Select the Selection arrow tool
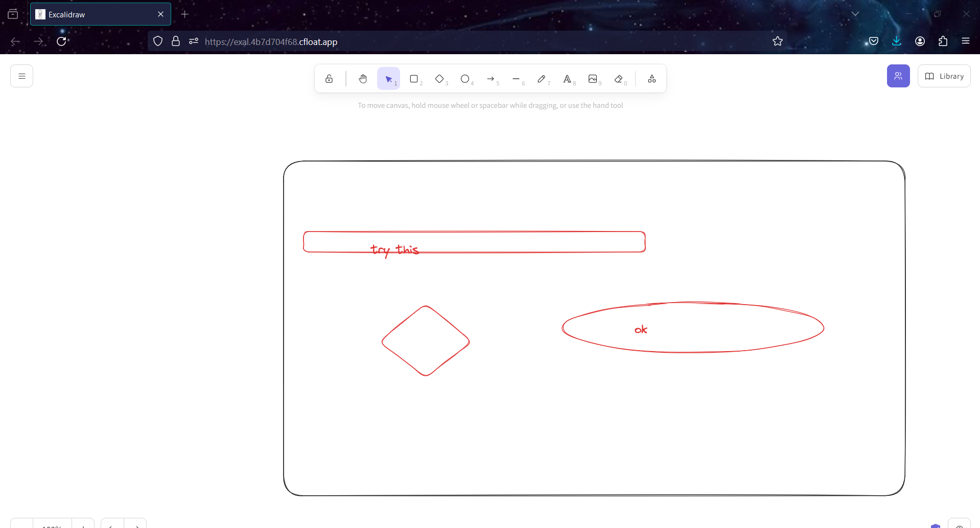Viewport: 980px width, 528px height. point(388,79)
